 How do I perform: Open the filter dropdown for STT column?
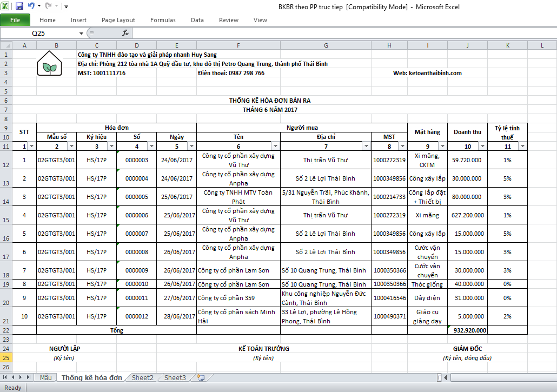pos(31,147)
